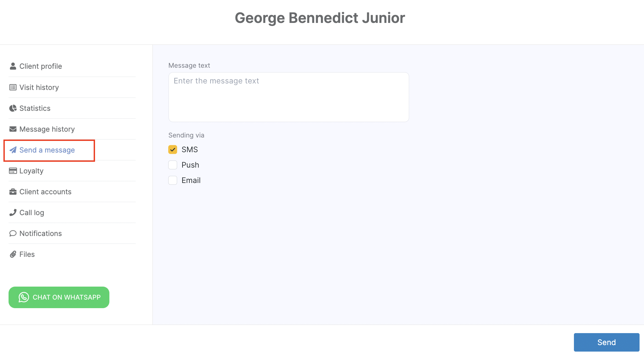Click the Statistics pie chart icon
Image resolution: width=644 pixels, height=355 pixels.
(13, 108)
